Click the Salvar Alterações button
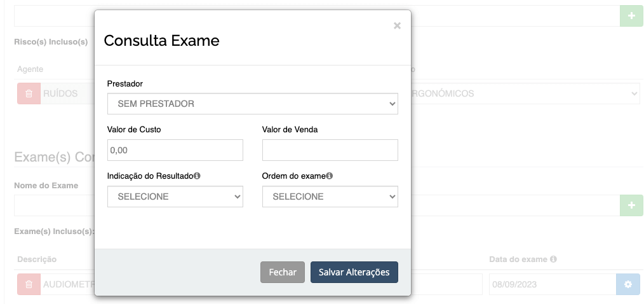 tap(354, 272)
